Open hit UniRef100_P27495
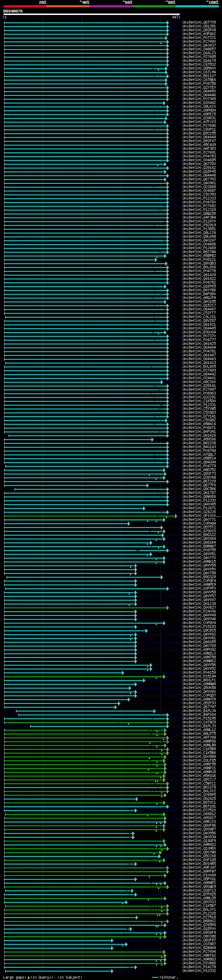Viewport: 222px width, 980px height. pyautogui.click(x=199, y=57)
